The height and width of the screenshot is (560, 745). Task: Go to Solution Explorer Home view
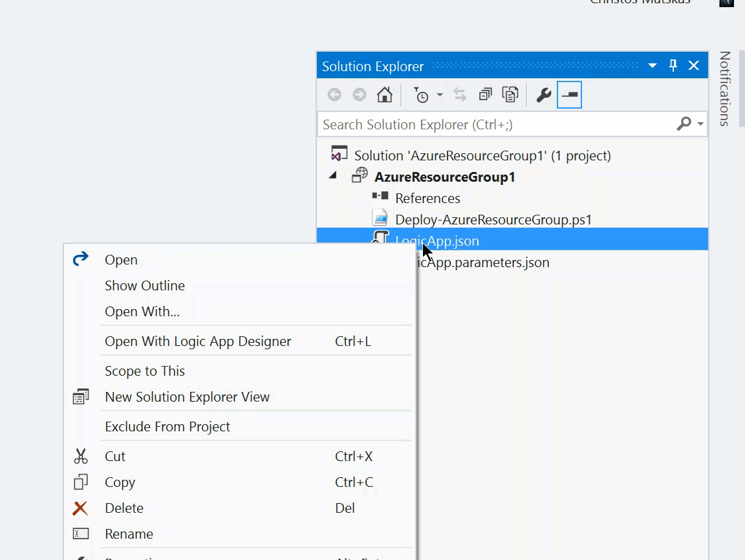pos(385,94)
